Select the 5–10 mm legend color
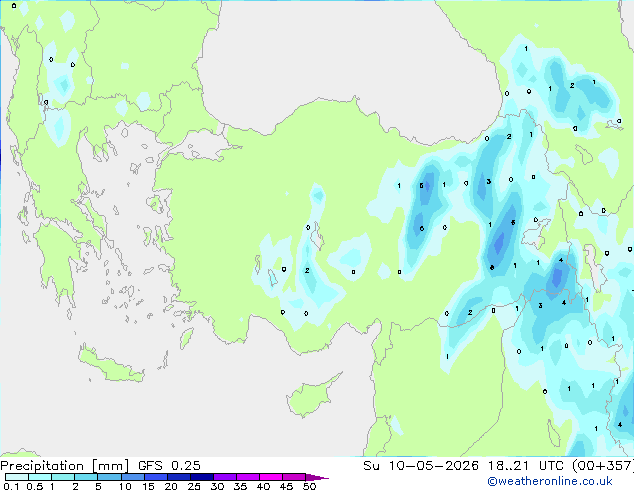This screenshot has height=490, width=634. pos(110,477)
